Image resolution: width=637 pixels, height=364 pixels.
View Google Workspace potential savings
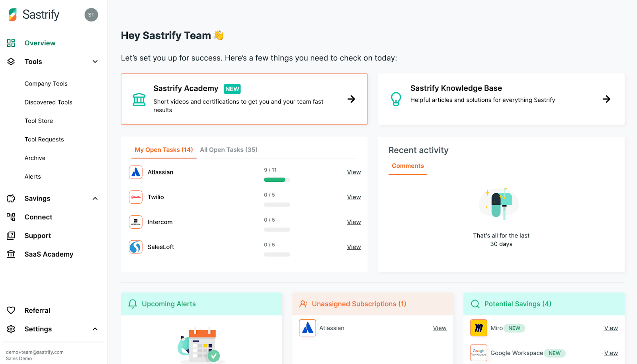coord(611,353)
